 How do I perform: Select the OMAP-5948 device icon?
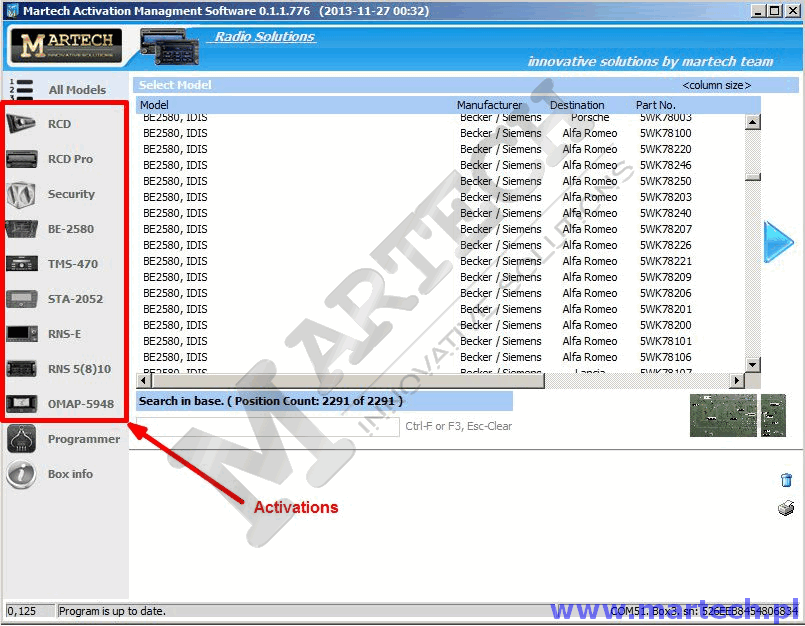coord(22,404)
